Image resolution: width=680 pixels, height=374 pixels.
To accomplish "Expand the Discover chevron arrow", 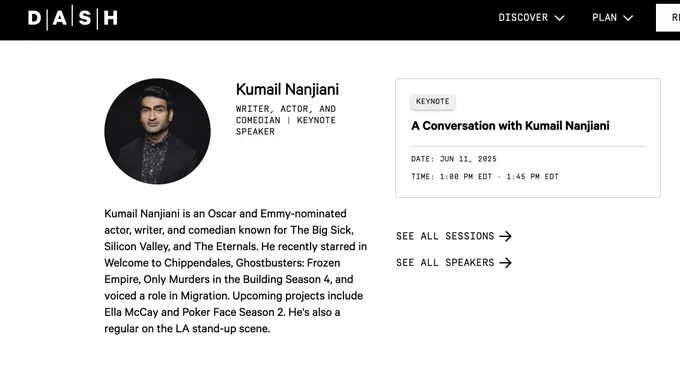I will [559, 18].
